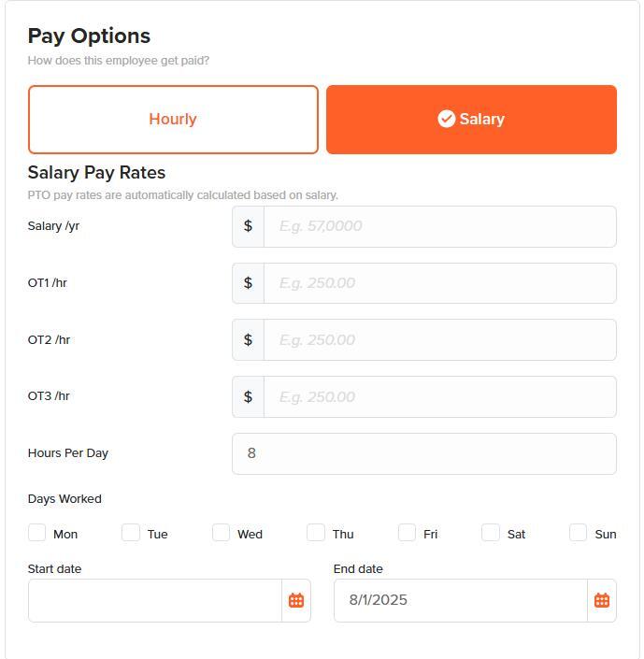Click the End date field showing 8/1/2025

[x=460, y=600]
